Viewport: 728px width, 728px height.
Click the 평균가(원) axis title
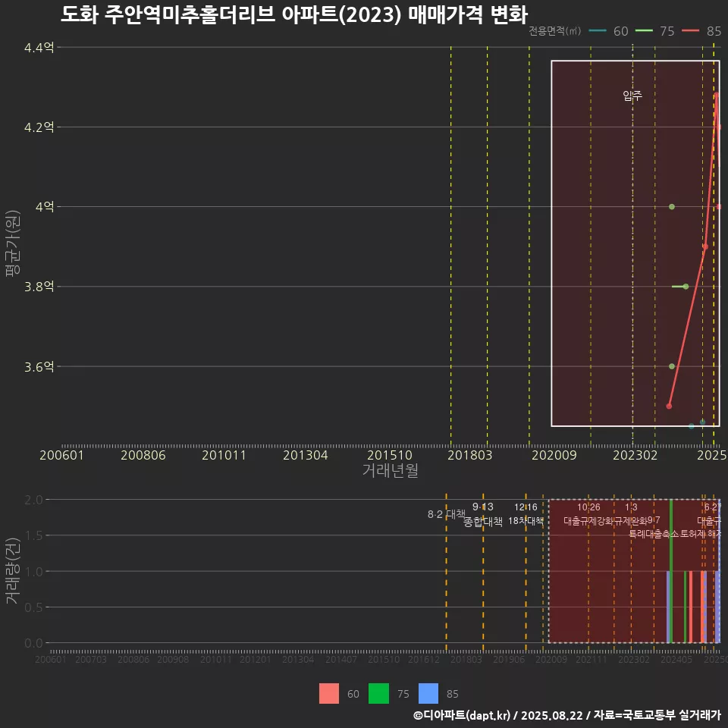pyautogui.click(x=13, y=243)
